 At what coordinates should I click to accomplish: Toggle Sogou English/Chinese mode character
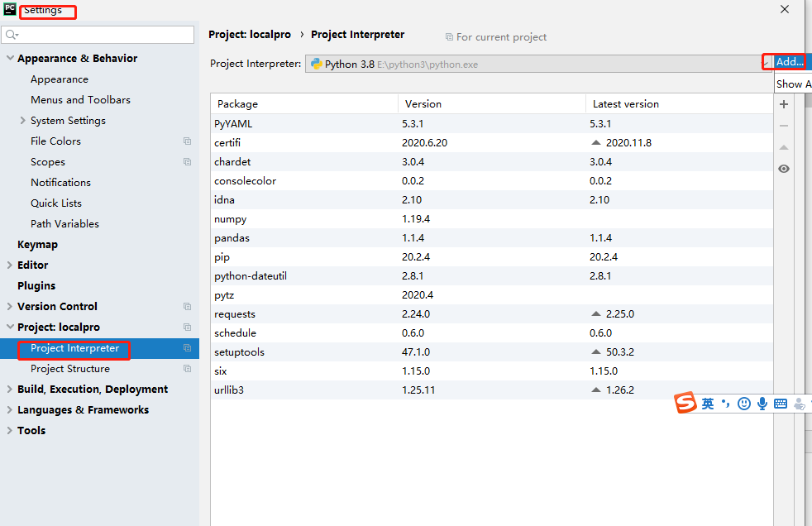(708, 404)
